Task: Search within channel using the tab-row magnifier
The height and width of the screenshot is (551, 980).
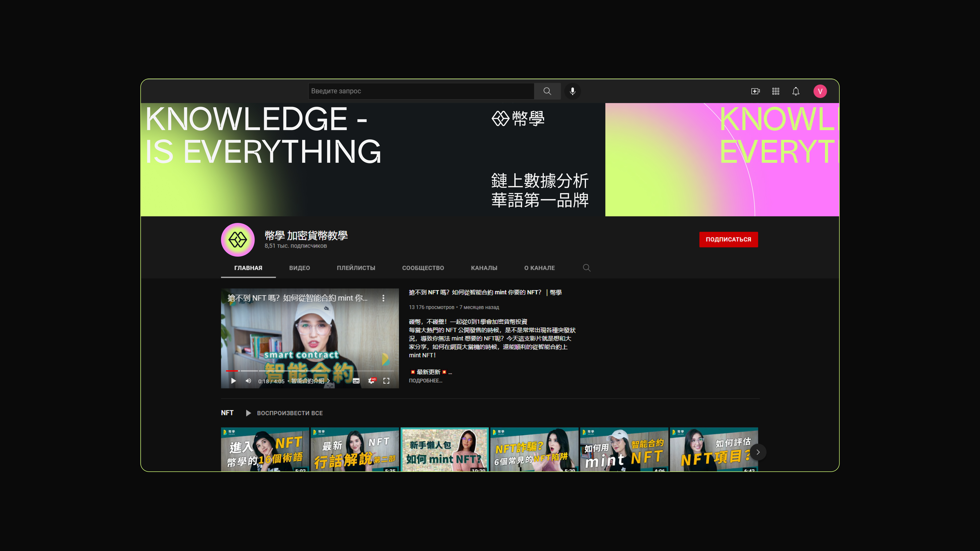Action: click(587, 268)
